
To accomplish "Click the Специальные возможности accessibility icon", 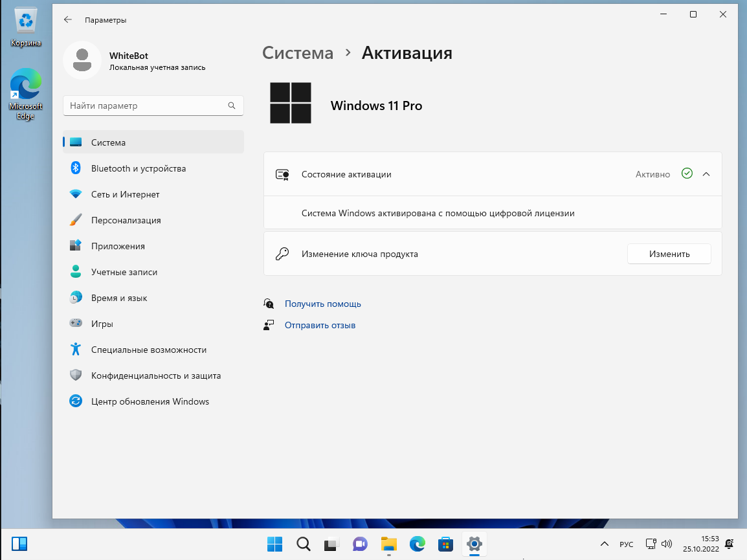I will pyautogui.click(x=76, y=350).
